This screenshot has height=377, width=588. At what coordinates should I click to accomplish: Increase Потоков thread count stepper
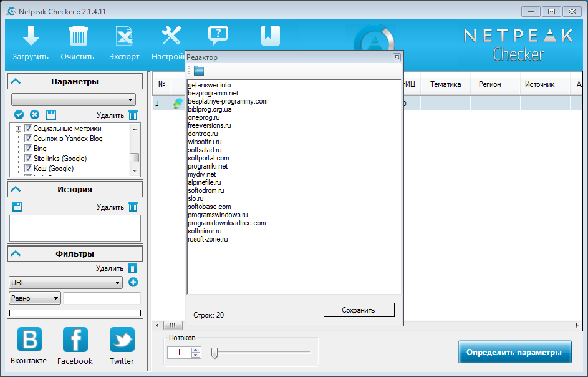click(196, 350)
